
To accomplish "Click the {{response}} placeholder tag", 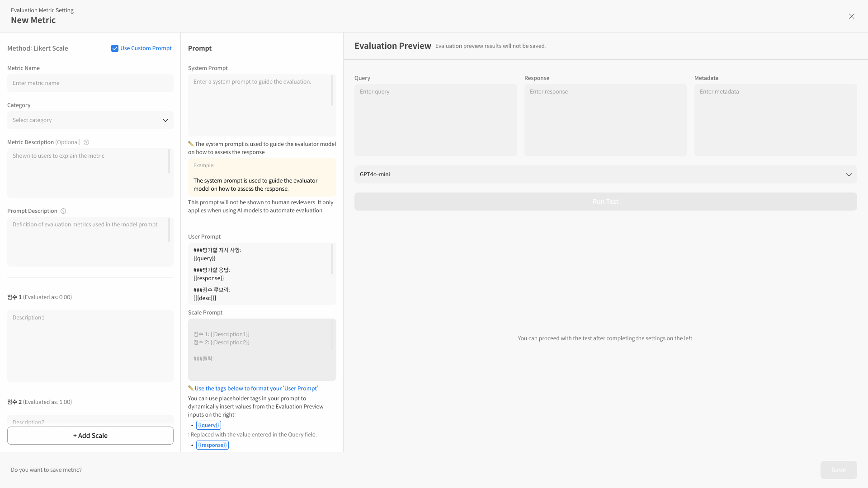I will tap(212, 445).
